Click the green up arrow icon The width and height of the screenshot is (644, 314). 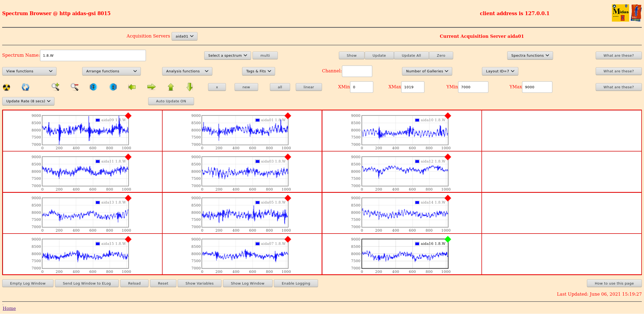tap(171, 87)
